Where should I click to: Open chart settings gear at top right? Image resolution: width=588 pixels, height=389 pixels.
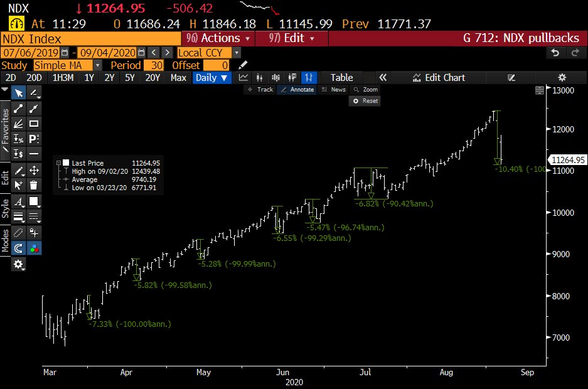click(x=562, y=78)
